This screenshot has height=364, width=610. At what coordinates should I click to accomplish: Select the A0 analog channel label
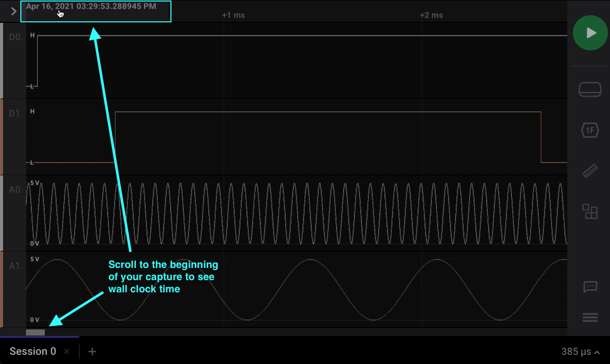16,190
